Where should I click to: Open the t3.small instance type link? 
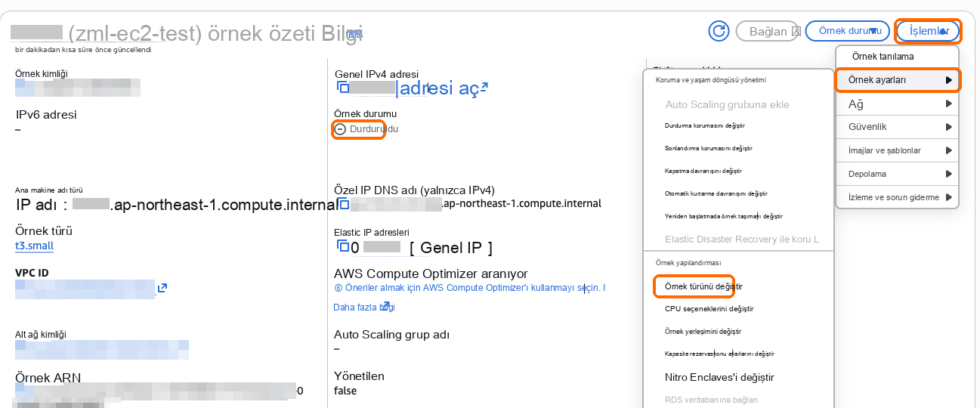35,246
